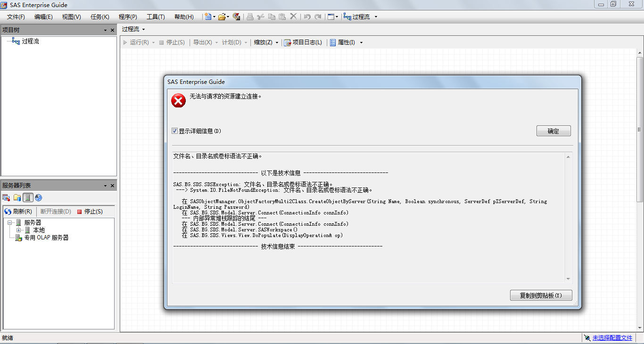Click the Copy icon in main toolbar
The width and height of the screenshot is (644, 344).
[272, 16]
